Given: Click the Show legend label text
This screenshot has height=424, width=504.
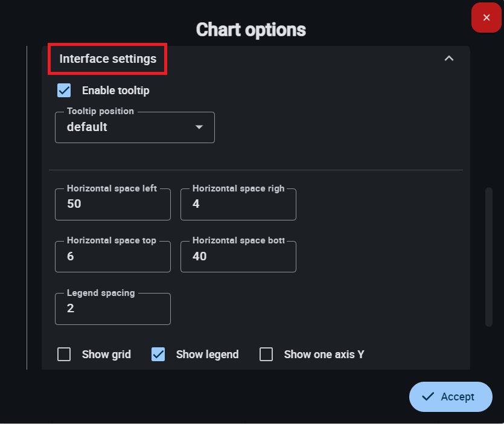Looking at the screenshot, I should pyautogui.click(x=207, y=355).
